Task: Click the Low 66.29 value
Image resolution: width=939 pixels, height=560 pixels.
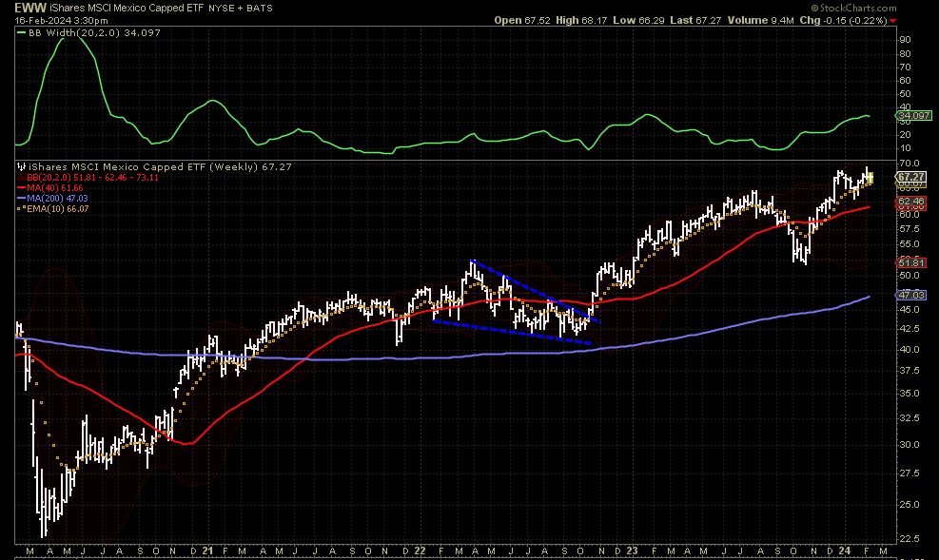Action: point(639,20)
